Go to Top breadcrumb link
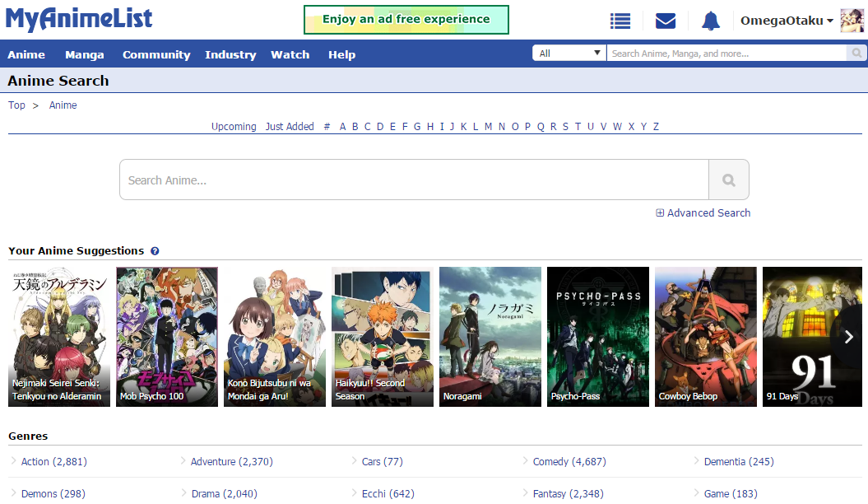 coord(16,105)
